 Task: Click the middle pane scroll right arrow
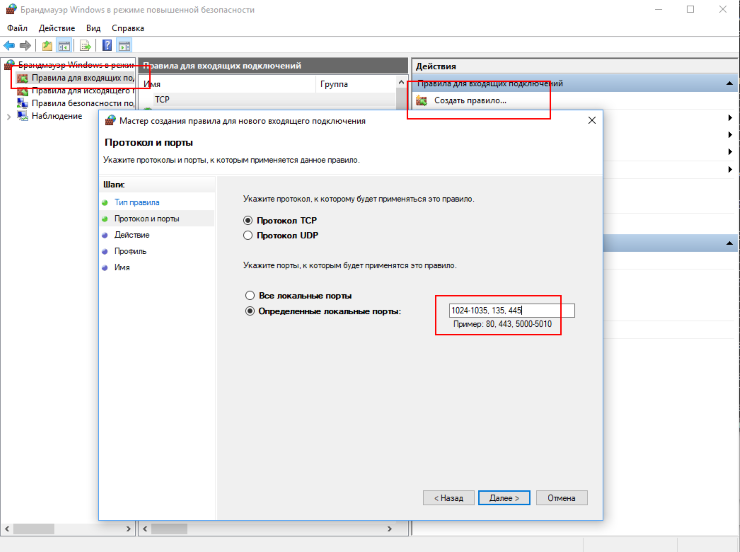[389, 529]
